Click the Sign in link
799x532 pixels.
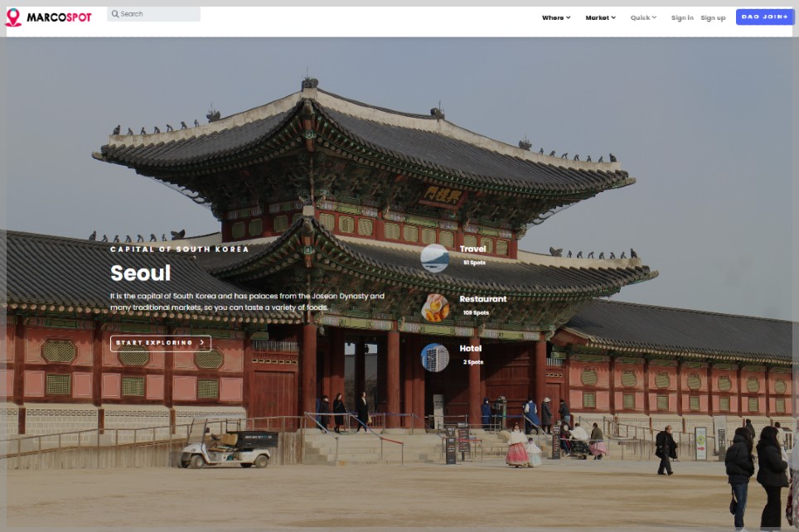click(682, 17)
